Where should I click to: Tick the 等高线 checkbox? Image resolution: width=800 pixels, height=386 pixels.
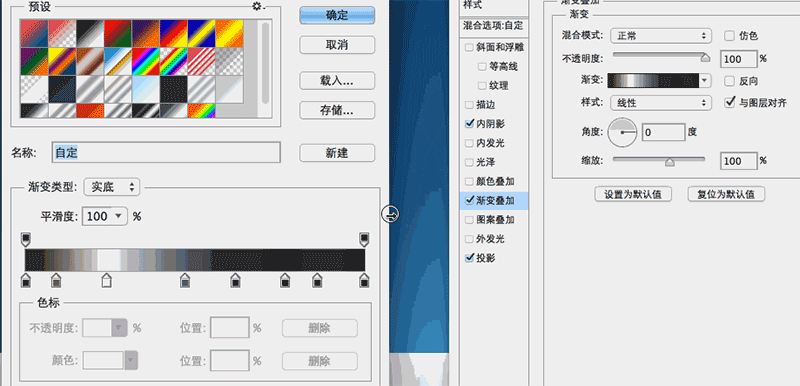point(482,67)
